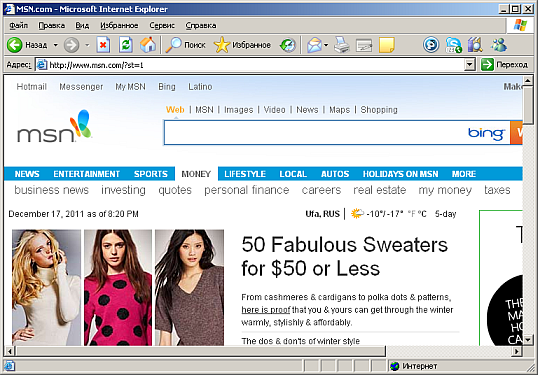Open the personal finance link
The width and height of the screenshot is (538, 375).
coord(247,190)
